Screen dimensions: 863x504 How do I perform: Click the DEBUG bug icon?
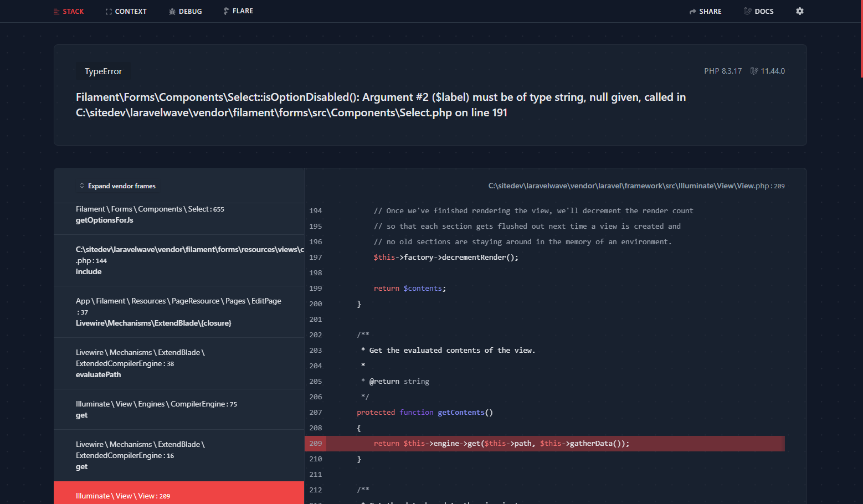tap(172, 12)
